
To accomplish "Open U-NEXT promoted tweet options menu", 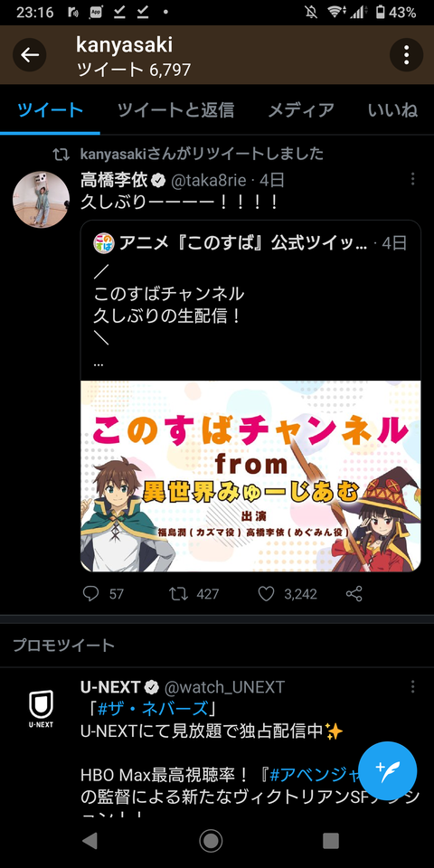I will [413, 687].
